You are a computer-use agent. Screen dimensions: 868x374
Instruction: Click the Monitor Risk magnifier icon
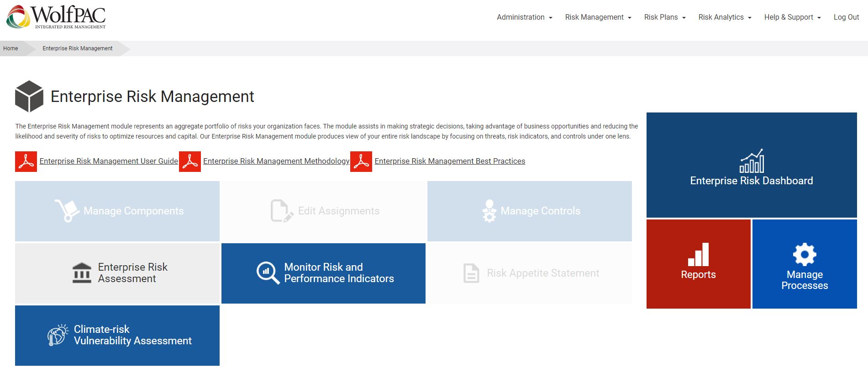coord(268,272)
